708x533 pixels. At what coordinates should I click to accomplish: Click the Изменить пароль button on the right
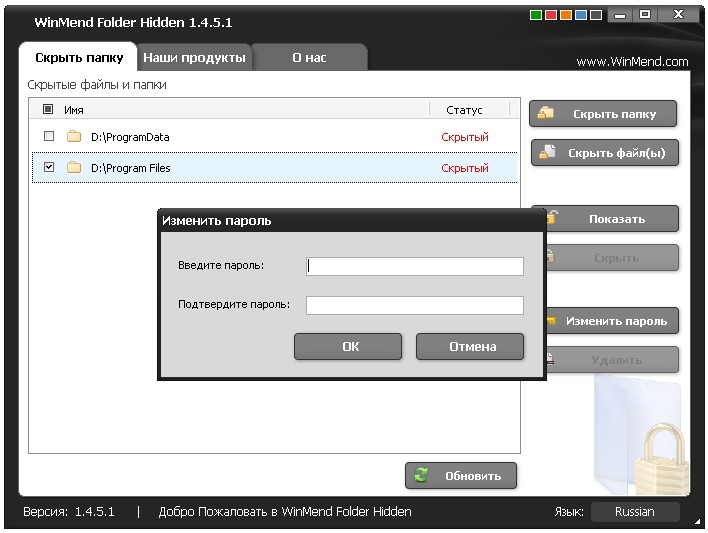tap(613, 321)
